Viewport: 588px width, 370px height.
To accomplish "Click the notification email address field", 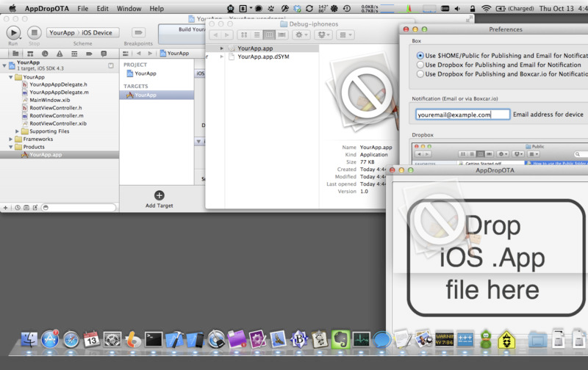I will [463, 115].
